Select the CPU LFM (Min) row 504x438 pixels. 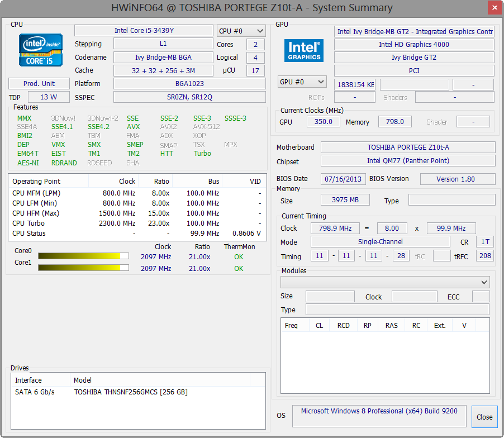137,203
